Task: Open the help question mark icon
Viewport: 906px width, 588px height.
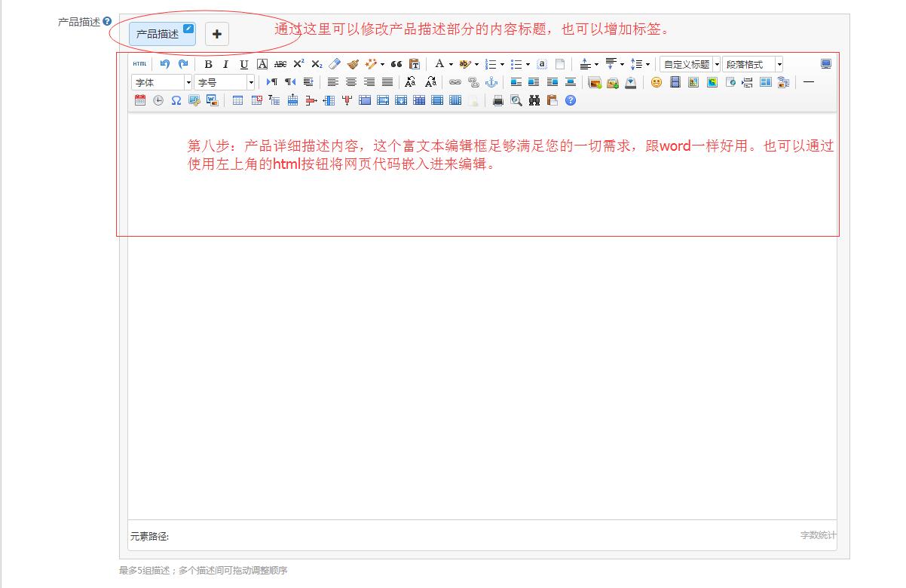Action: click(571, 100)
